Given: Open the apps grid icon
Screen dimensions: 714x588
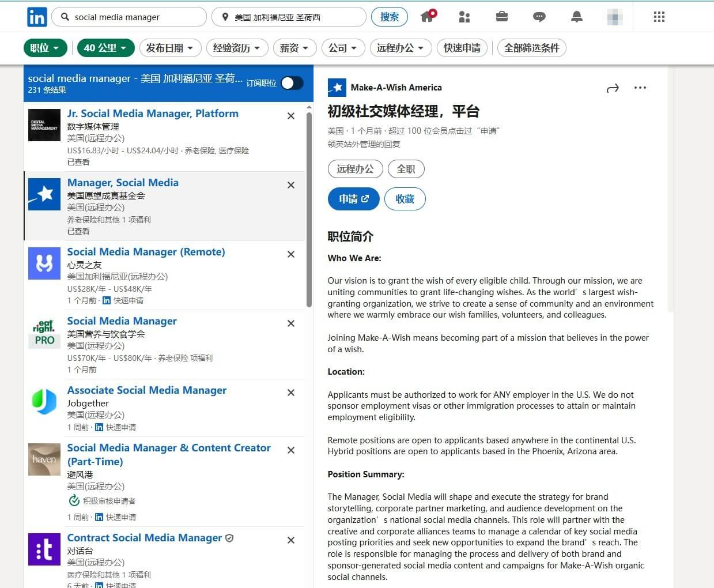Looking at the screenshot, I should (x=659, y=17).
